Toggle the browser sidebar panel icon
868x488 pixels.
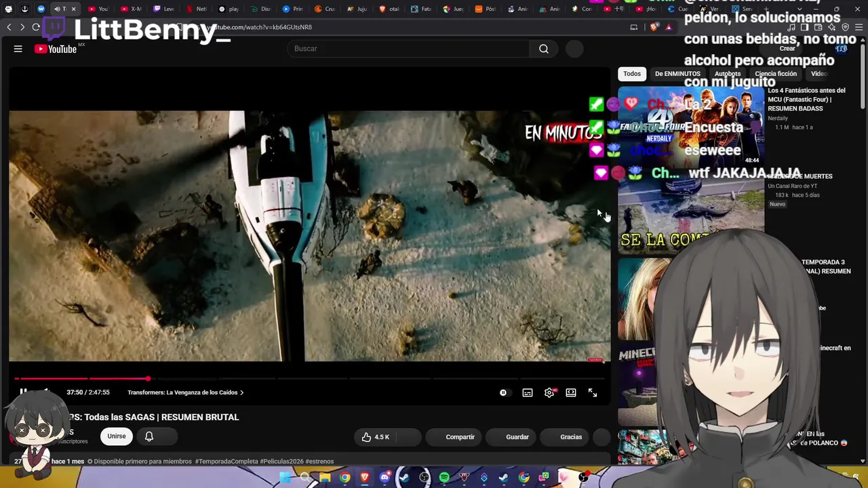coord(804,27)
